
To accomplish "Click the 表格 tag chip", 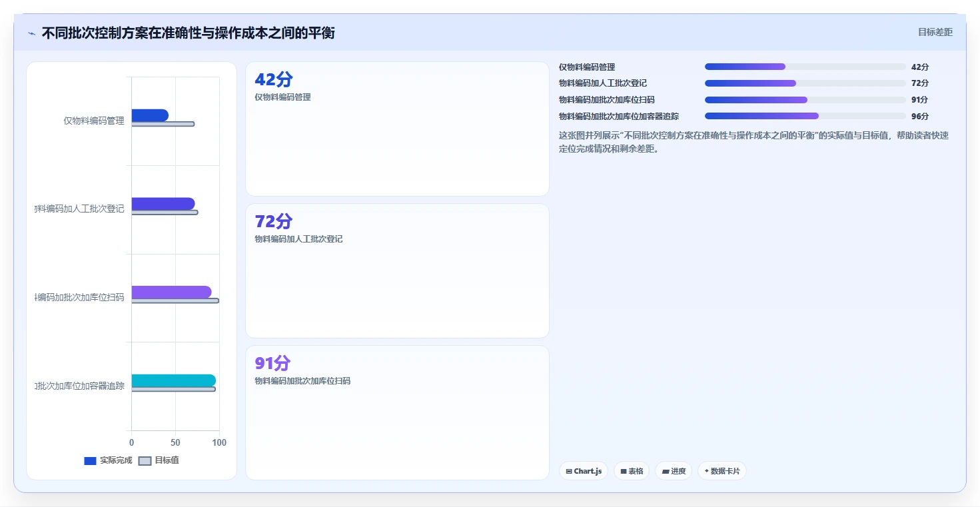I will click(632, 471).
